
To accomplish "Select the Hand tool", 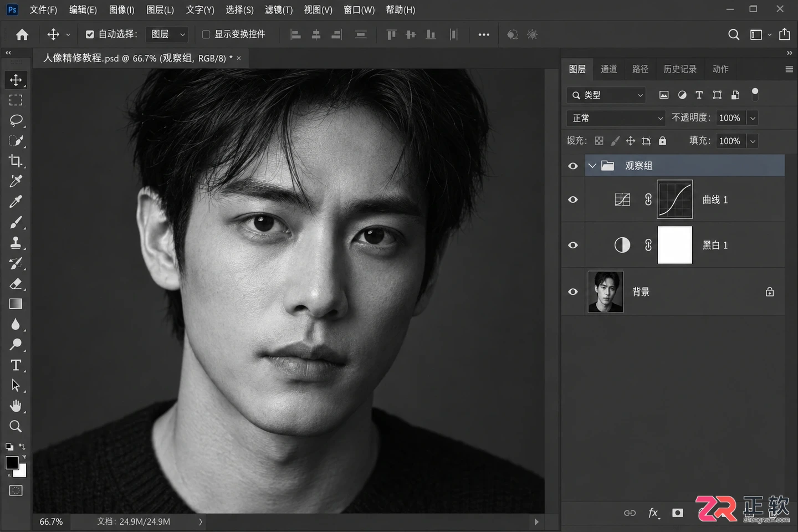I will coord(16,406).
